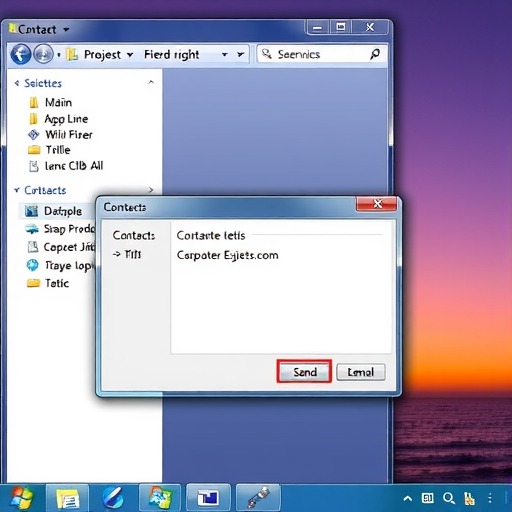Screen dimensions: 512x512
Task: Click the Trille folder icon
Action: (34, 150)
